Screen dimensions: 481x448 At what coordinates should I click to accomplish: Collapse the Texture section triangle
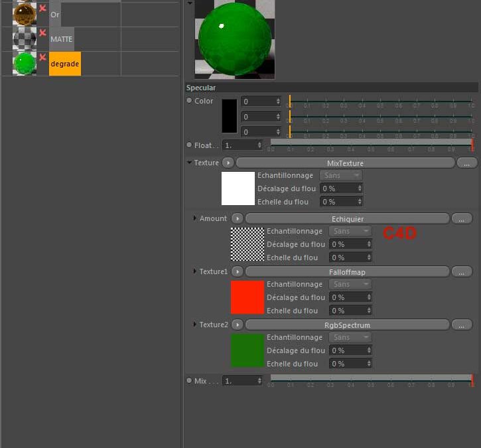[190, 163]
